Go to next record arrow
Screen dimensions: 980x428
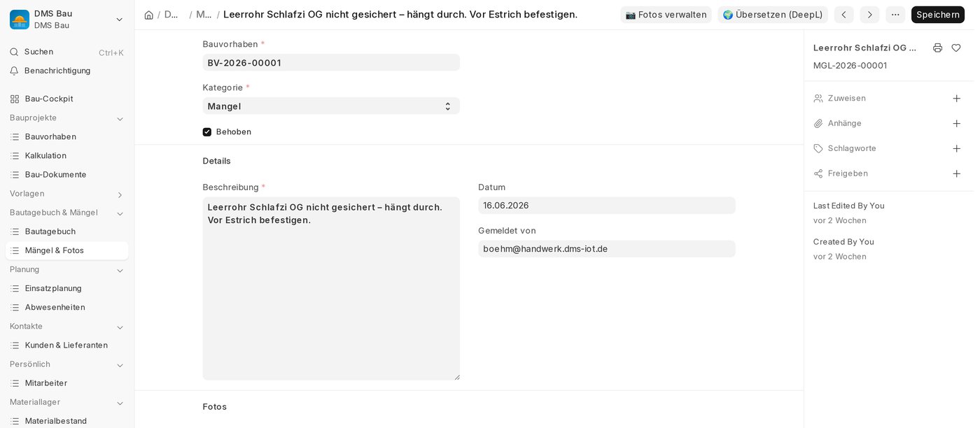869,15
